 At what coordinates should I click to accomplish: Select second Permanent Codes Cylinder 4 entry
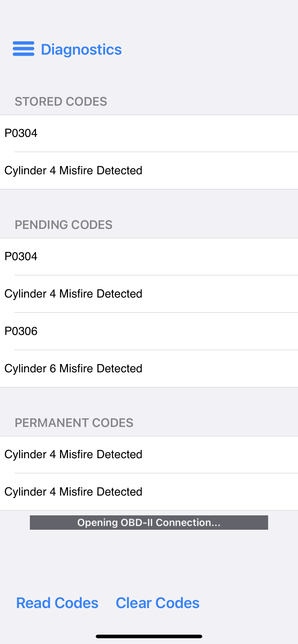(x=149, y=492)
